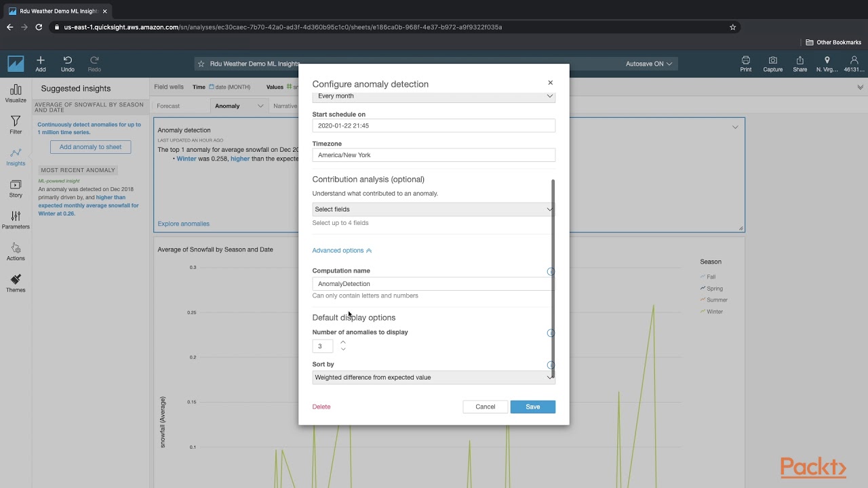The width and height of the screenshot is (868, 488).
Task: Click info icon beside Computation name
Action: coord(551,271)
